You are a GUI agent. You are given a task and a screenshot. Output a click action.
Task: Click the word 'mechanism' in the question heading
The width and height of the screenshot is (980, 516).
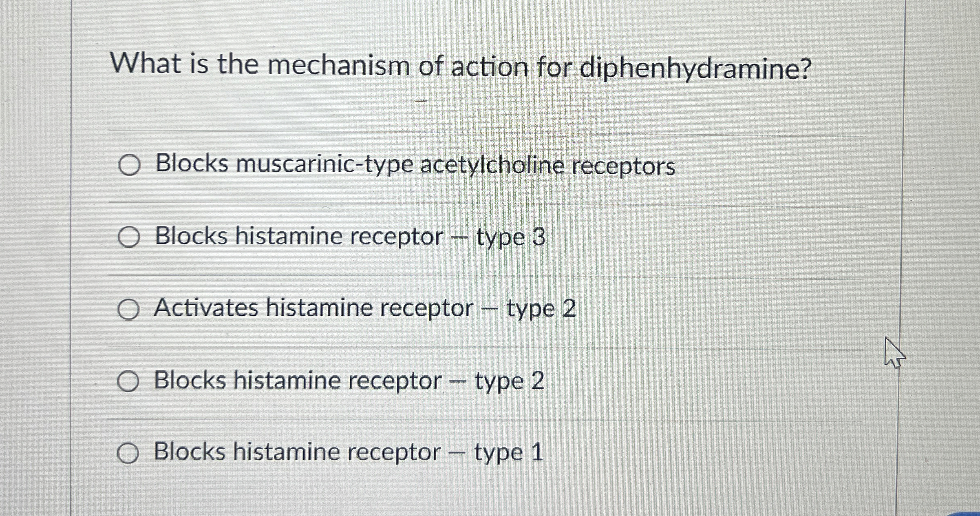338,66
